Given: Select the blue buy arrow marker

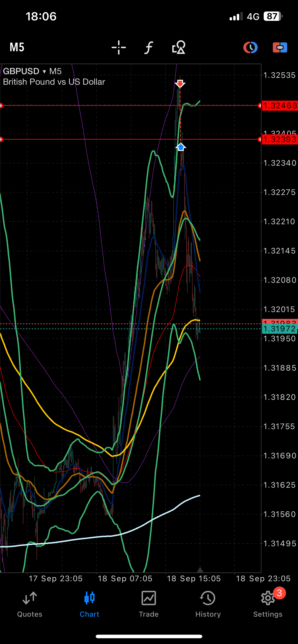Looking at the screenshot, I should (x=181, y=147).
